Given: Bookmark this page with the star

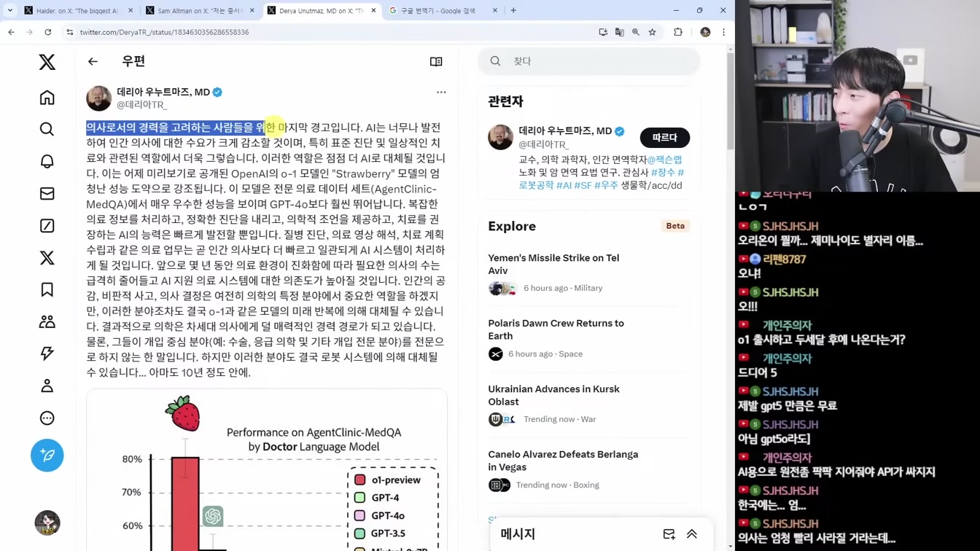Looking at the screenshot, I should [653, 32].
